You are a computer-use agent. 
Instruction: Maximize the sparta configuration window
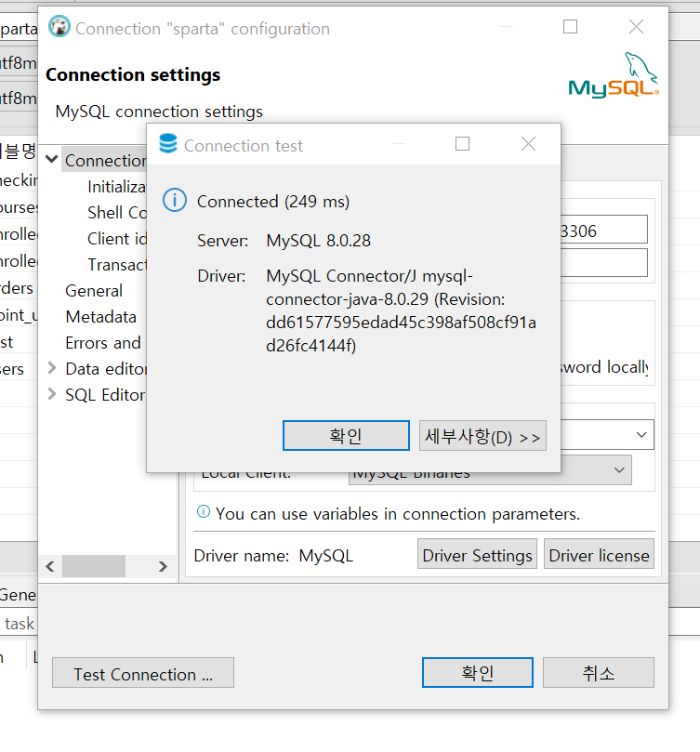click(x=570, y=26)
